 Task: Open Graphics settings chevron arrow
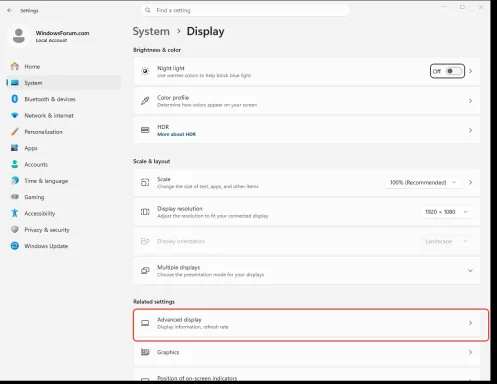click(x=470, y=352)
